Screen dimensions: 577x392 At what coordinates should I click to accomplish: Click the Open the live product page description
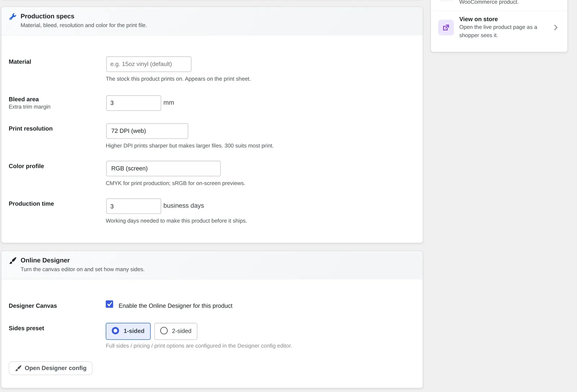coord(498,31)
